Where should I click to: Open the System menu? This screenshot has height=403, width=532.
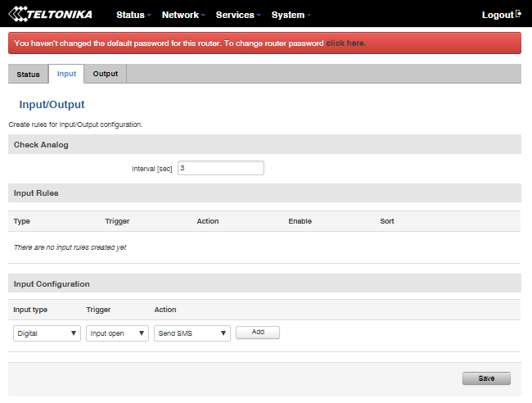291,15
